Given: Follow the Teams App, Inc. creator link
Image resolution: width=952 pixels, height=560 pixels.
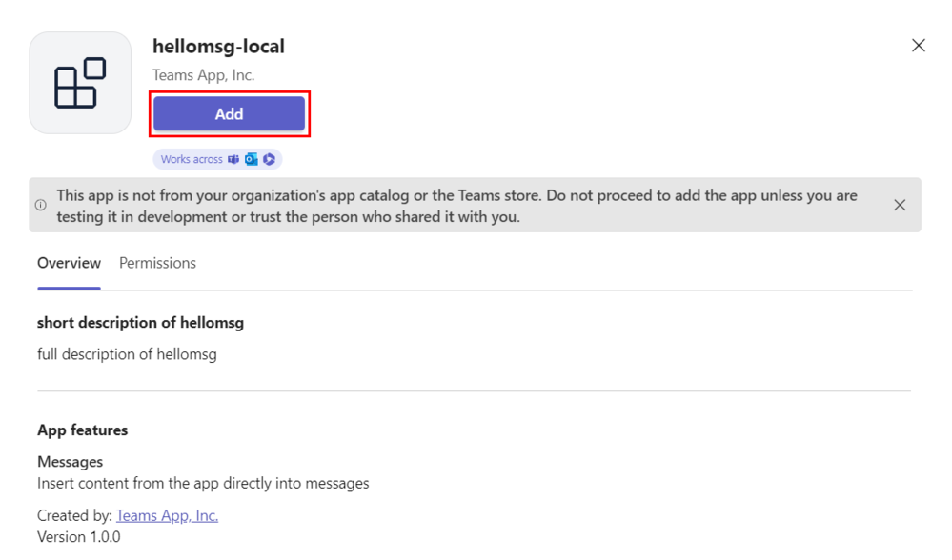Looking at the screenshot, I should 167,515.
